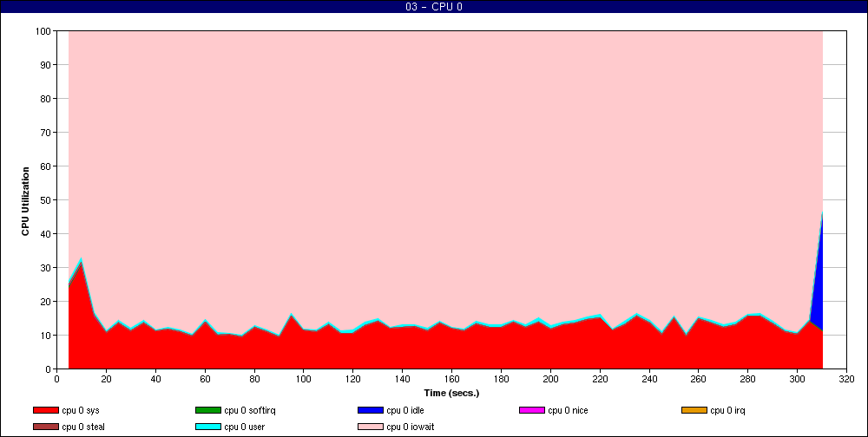Select the 'cpu 0 irq' legend label
Screen dimensions: 868x437
click(728, 410)
